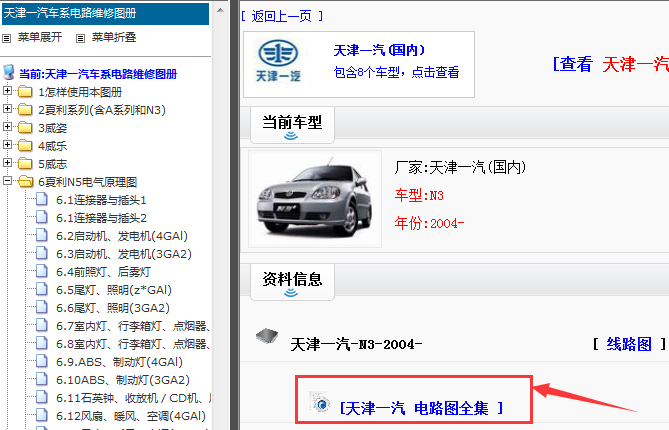Image resolution: width=669 pixels, height=430 pixels.
Task: Click page icon of 6.1连接器与插头1
Action: click(42, 199)
